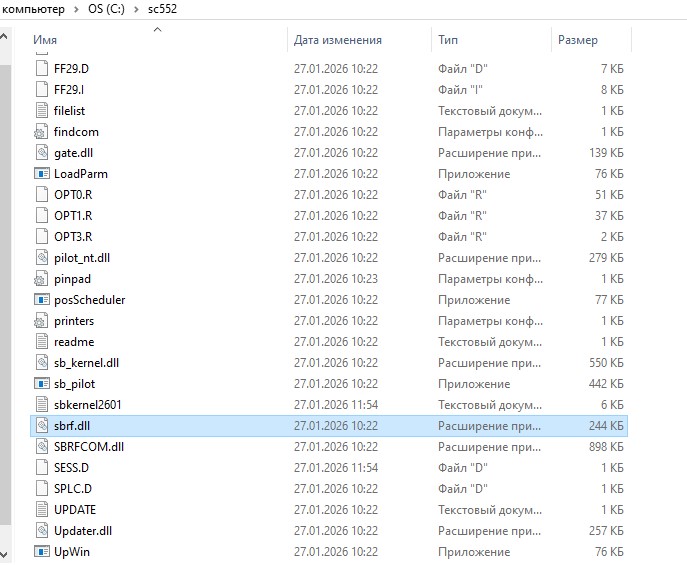Select the LoadParm application icon
Image resolution: width=687 pixels, height=565 pixels.
[x=41, y=174]
